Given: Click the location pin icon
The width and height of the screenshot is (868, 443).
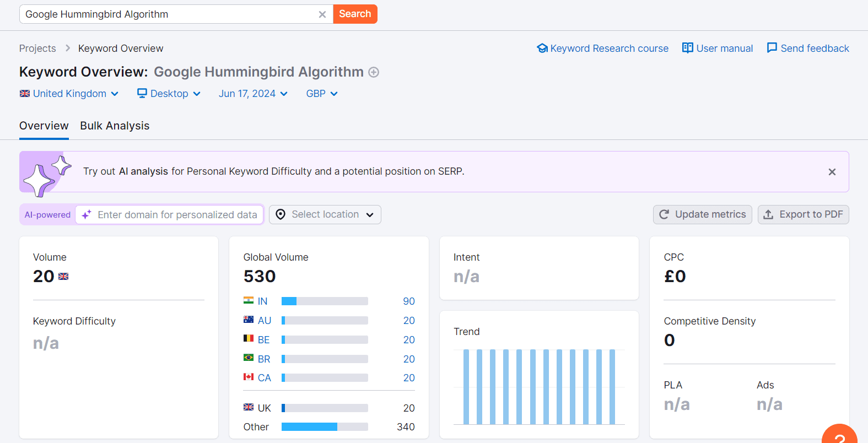Looking at the screenshot, I should (x=281, y=214).
